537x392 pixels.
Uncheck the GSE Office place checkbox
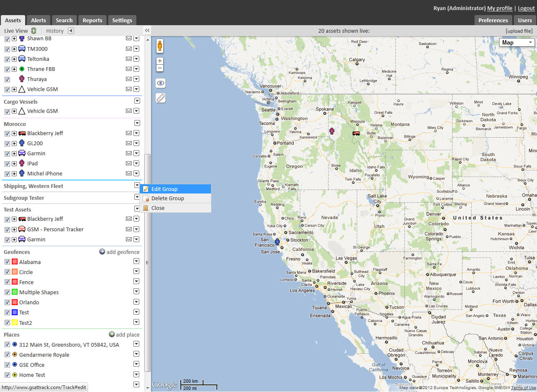[x=7, y=365]
